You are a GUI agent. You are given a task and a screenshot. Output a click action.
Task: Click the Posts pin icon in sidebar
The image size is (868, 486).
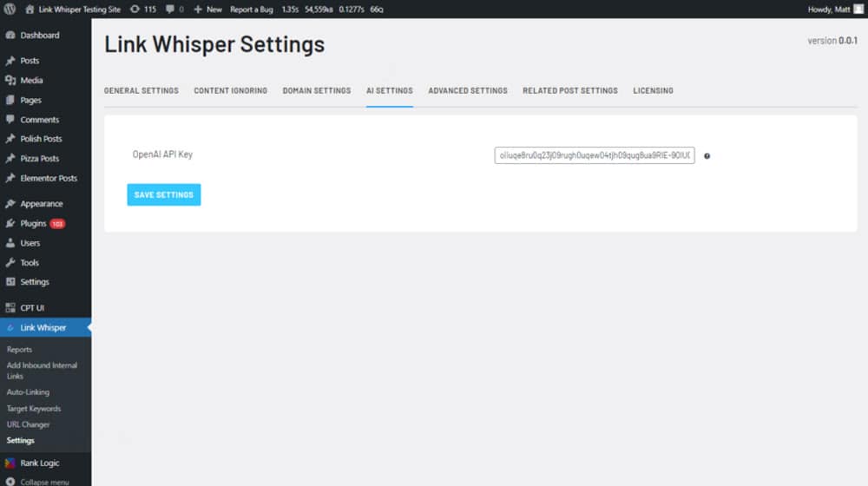click(10, 61)
